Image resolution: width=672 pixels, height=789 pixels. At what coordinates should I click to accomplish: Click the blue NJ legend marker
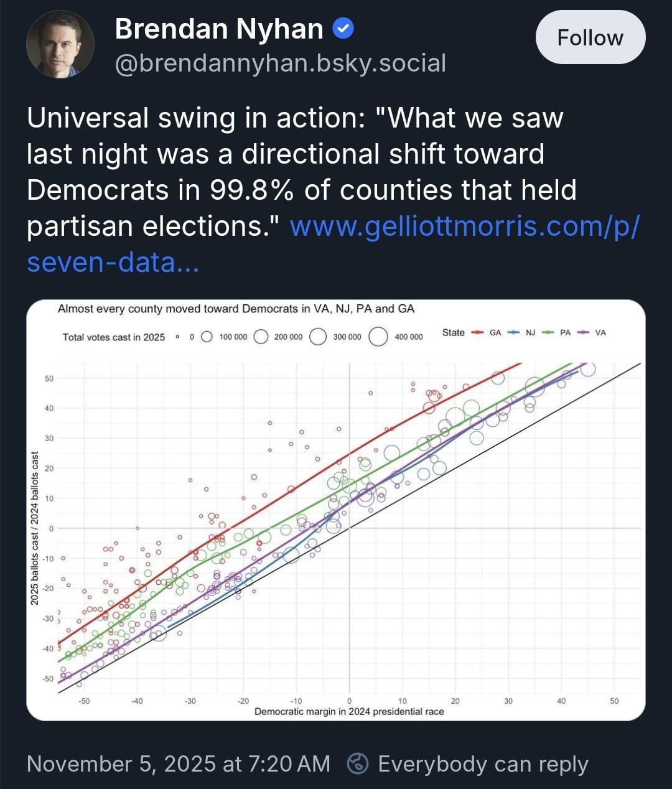tap(513, 332)
